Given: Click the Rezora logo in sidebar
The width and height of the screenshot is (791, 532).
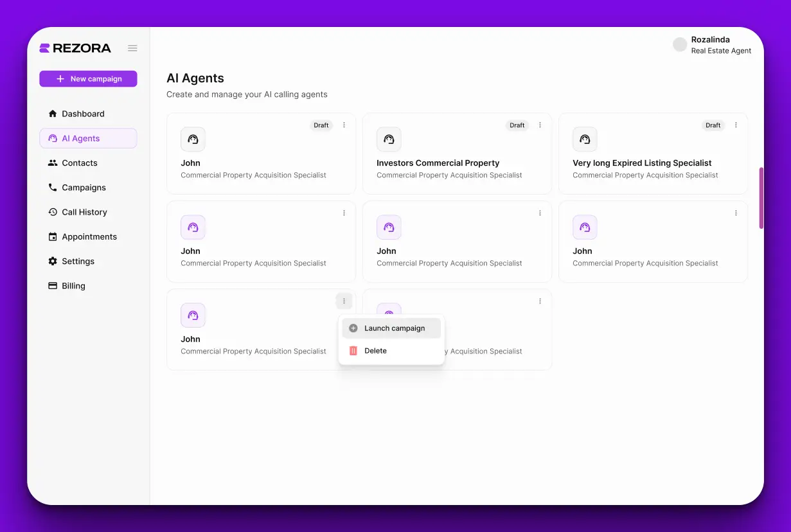Looking at the screenshot, I should pos(75,48).
